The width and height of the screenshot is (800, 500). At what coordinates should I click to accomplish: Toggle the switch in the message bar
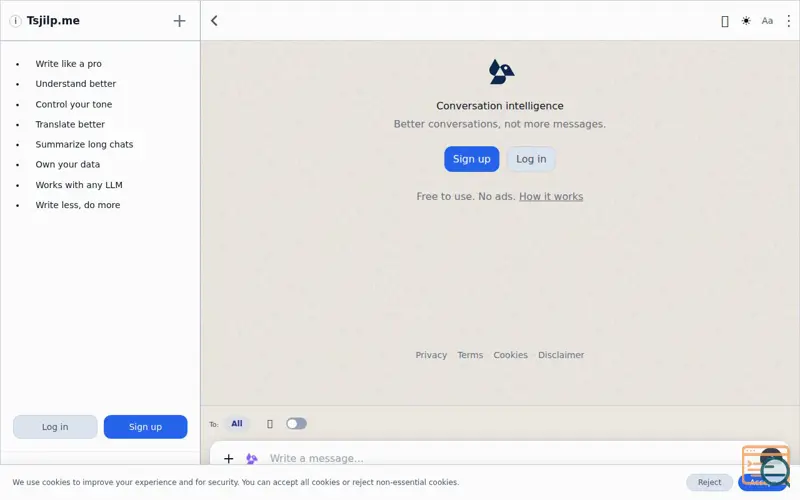pyautogui.click(x=296, y=423)
